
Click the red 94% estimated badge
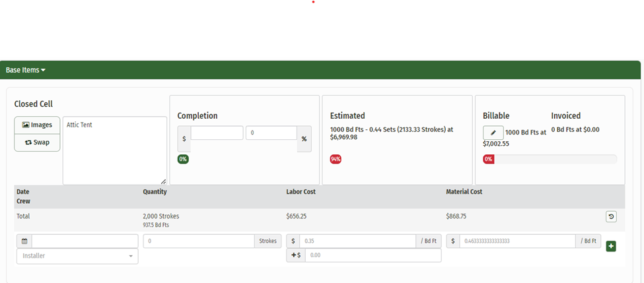pyautogui.click(x=336, y=159)
